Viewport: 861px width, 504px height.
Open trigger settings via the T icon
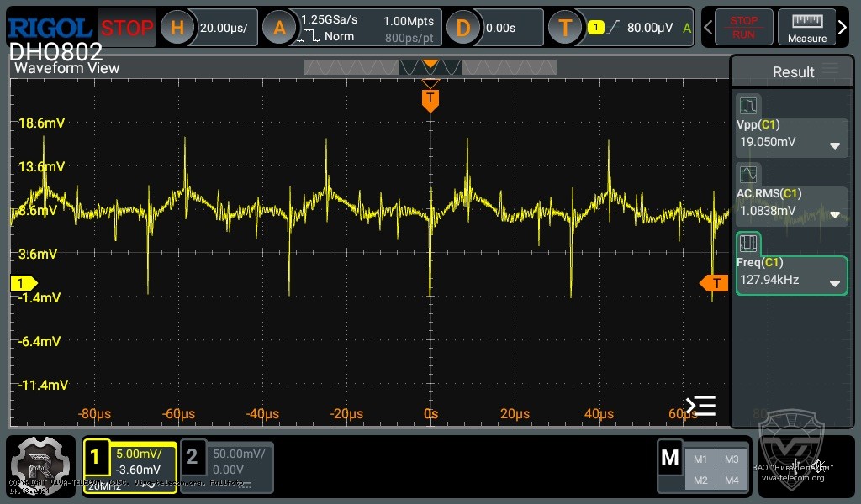pos(566,27)
